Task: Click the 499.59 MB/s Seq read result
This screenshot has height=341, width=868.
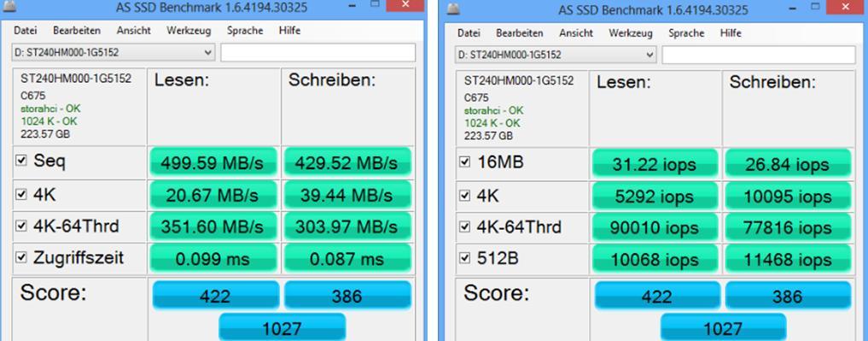Action: [x=213, y=162]
